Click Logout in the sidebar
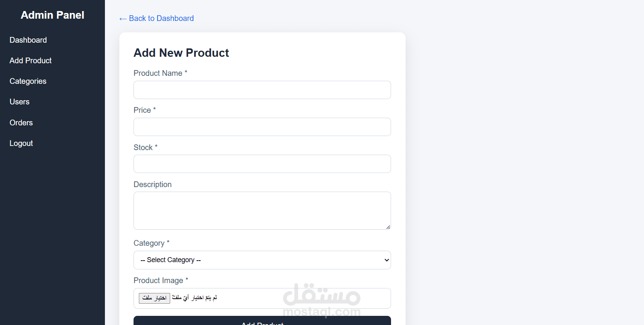644x325 pixels. [x=21, y=143]
